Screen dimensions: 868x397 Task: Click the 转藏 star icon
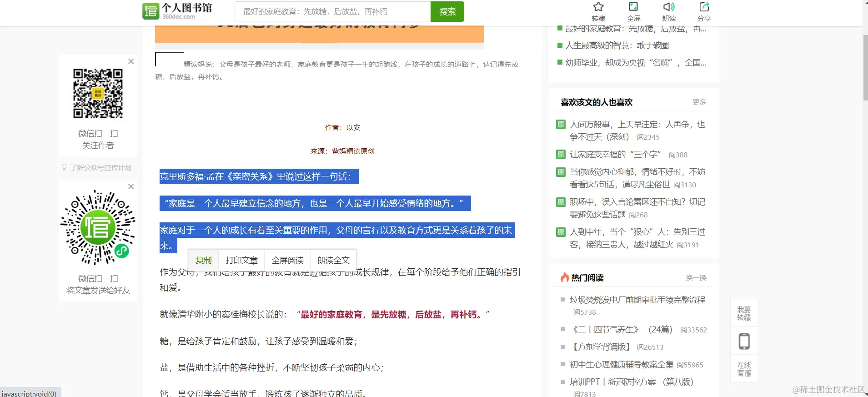pos(598,7)
